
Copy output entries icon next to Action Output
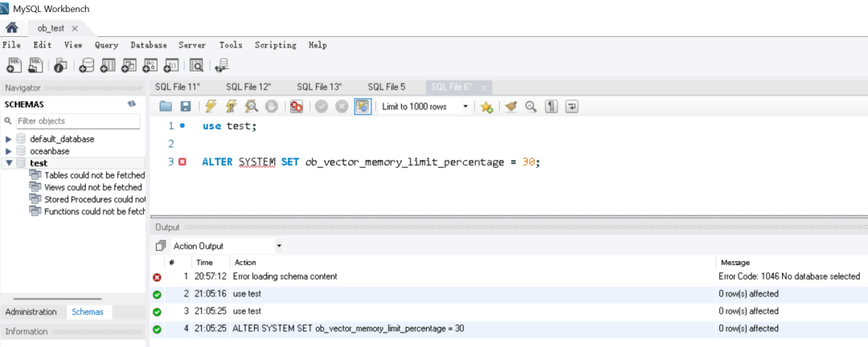[161, 245]
